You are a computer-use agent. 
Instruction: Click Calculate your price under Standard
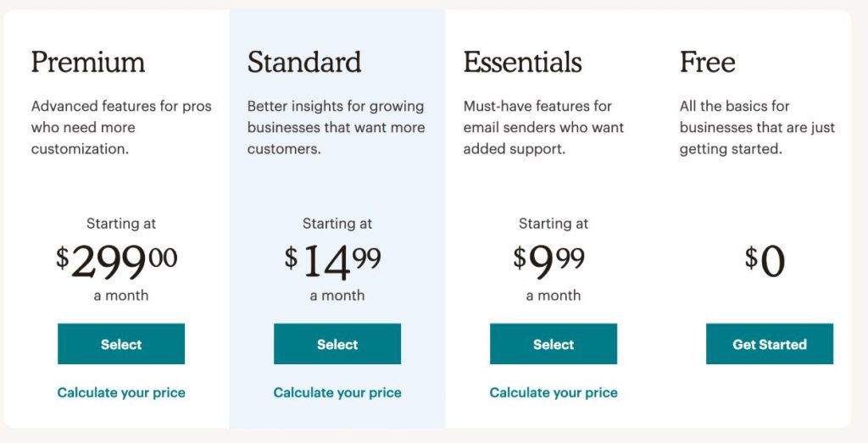pyautogui.click(x=337, y=393)
